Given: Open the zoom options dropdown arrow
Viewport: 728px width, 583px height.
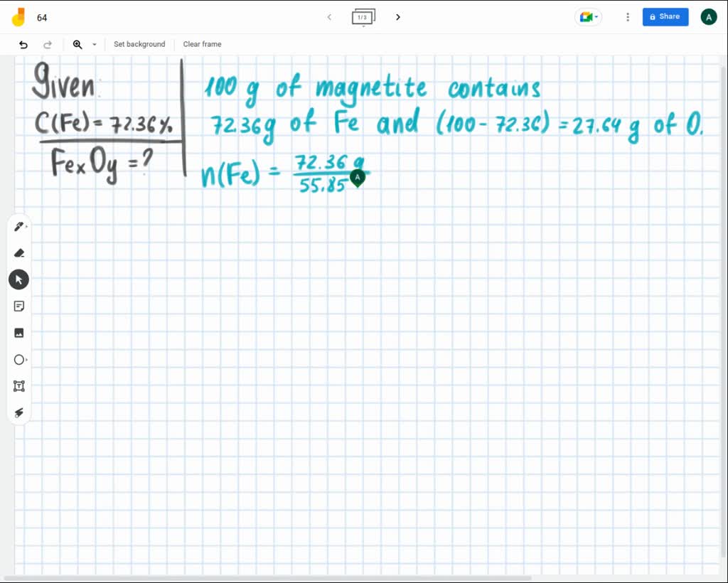Looking at the screenshot, I should click(94, 44).
